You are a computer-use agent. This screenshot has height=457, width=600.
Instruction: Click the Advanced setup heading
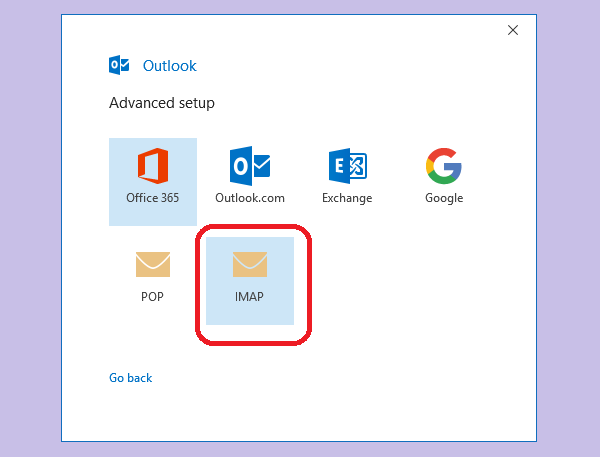[x=162, y=103]
